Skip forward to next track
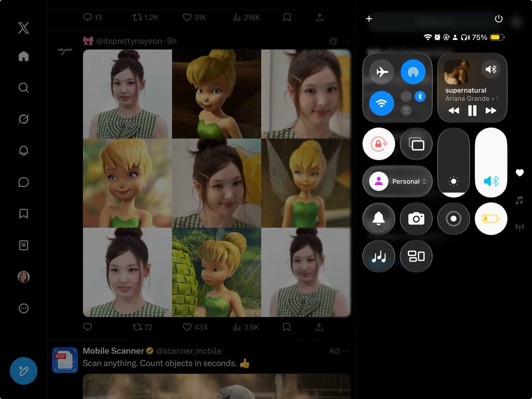 point(491,111)
